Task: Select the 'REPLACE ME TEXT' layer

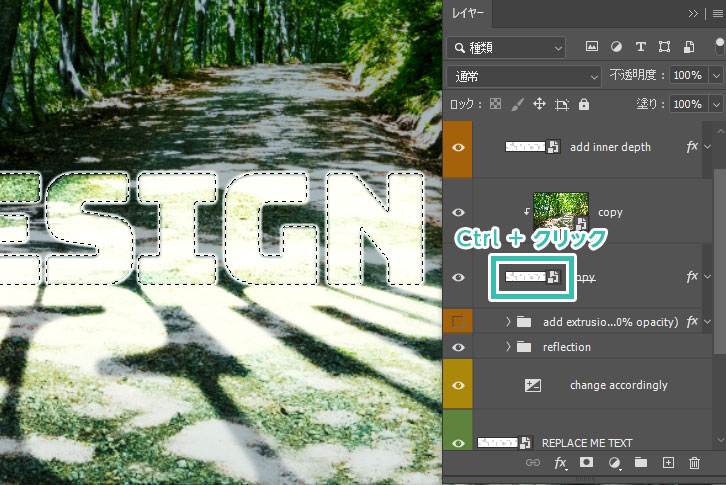Action: 590,441
